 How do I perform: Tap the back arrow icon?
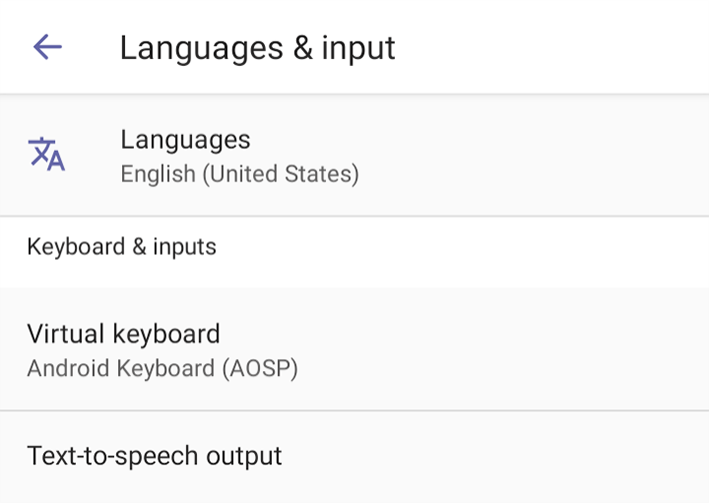pos(47,47)
